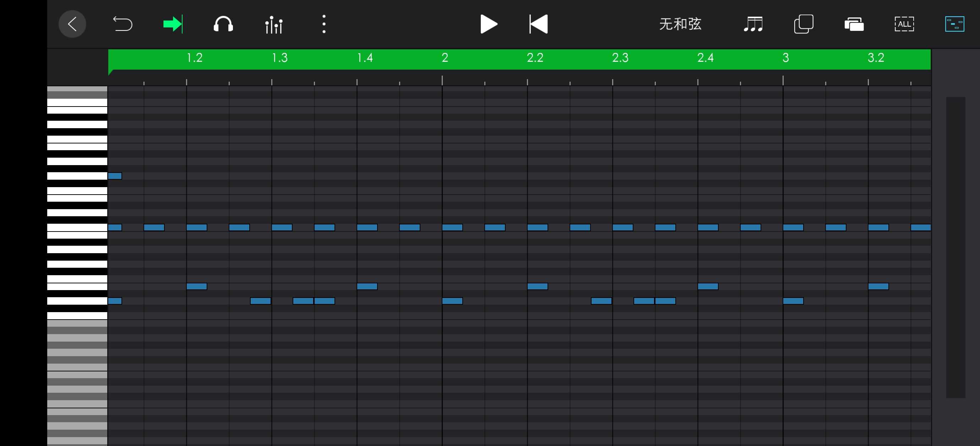Tap the piano key of the repeating note row
This screenshot has height=446, width=980.
[x=77, y=228]
